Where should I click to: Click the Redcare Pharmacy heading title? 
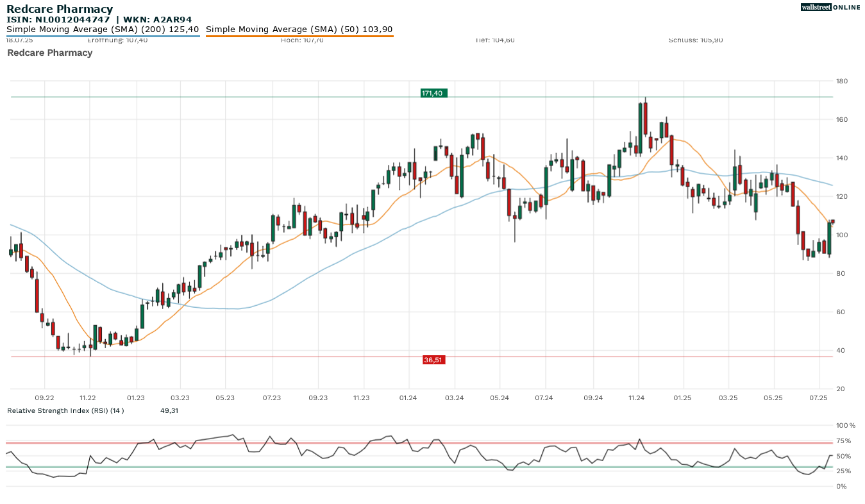tap(60, 9)
